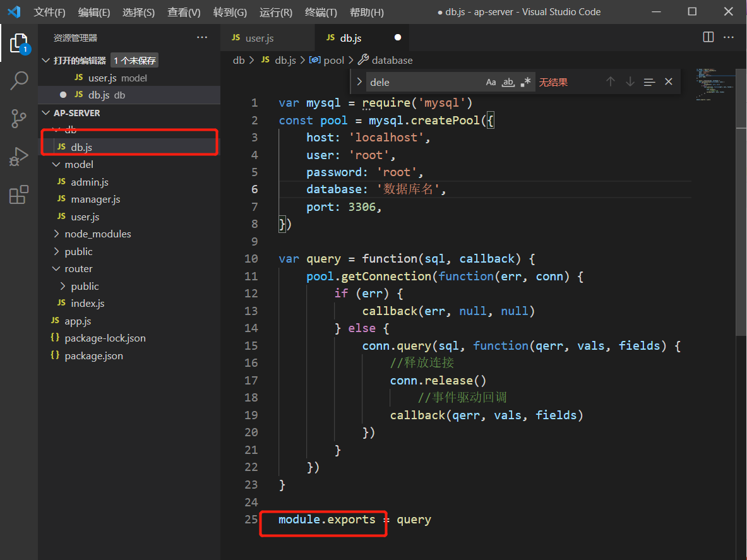Switch to the user.js tab
The height and width of the screenshot is (560, 747).
260,37
